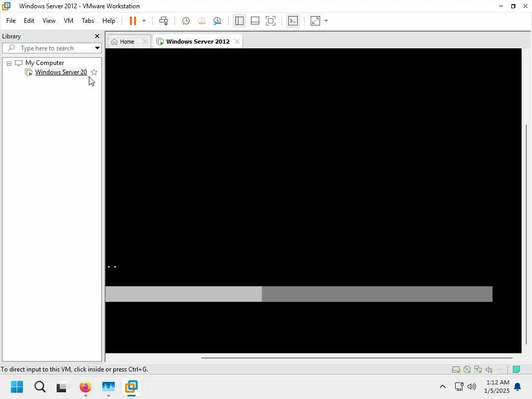Viewport: 532px width, 399px height.
Task: Open volume control tray icon
Action: tap(472, 387)
